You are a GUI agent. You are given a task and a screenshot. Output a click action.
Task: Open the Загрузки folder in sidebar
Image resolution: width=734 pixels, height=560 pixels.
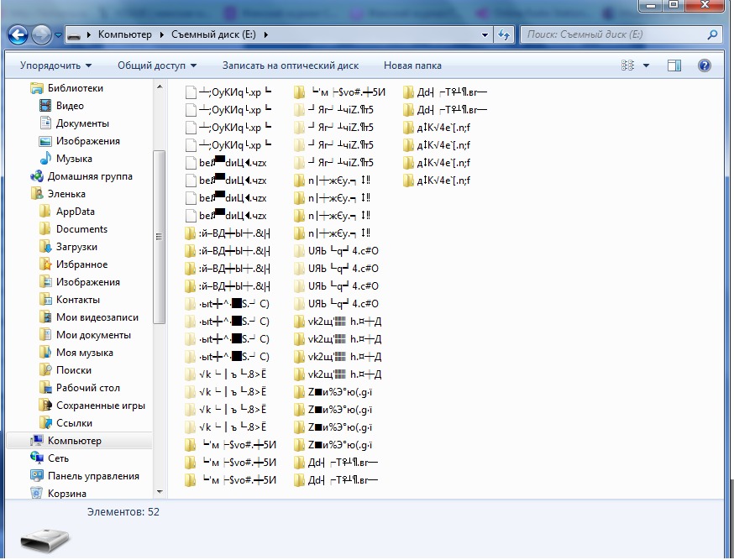76,247
